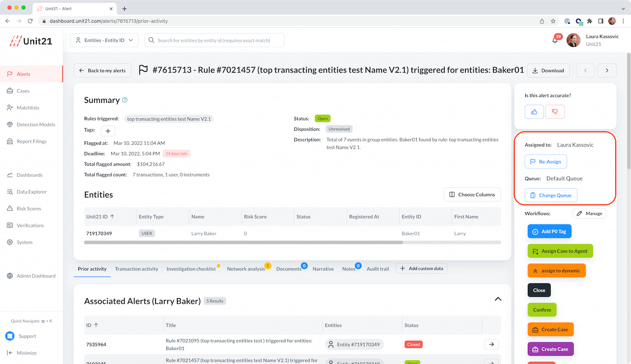631x364 pixels.
Task: Collapse Associated Alerts section chevron
Action: [498, 299]
